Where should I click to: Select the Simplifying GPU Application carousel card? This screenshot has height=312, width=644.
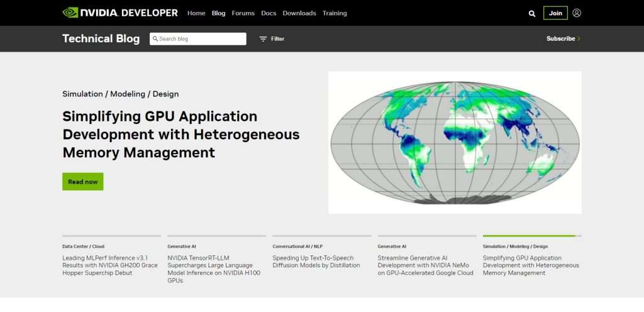click(531, 265)
